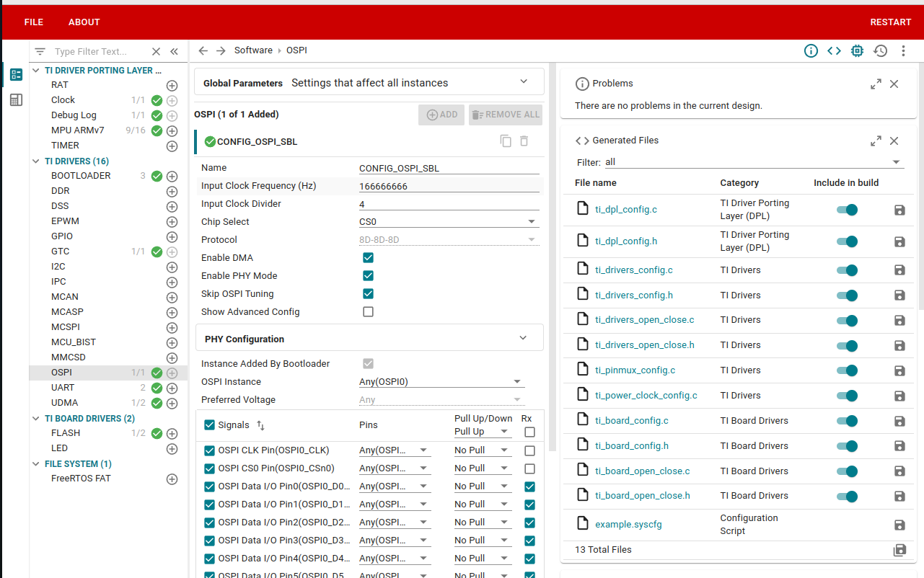The height and width of the screenshot is (578, 924).
Task: Select FLASH in board drivers
Action: [66, 433]
